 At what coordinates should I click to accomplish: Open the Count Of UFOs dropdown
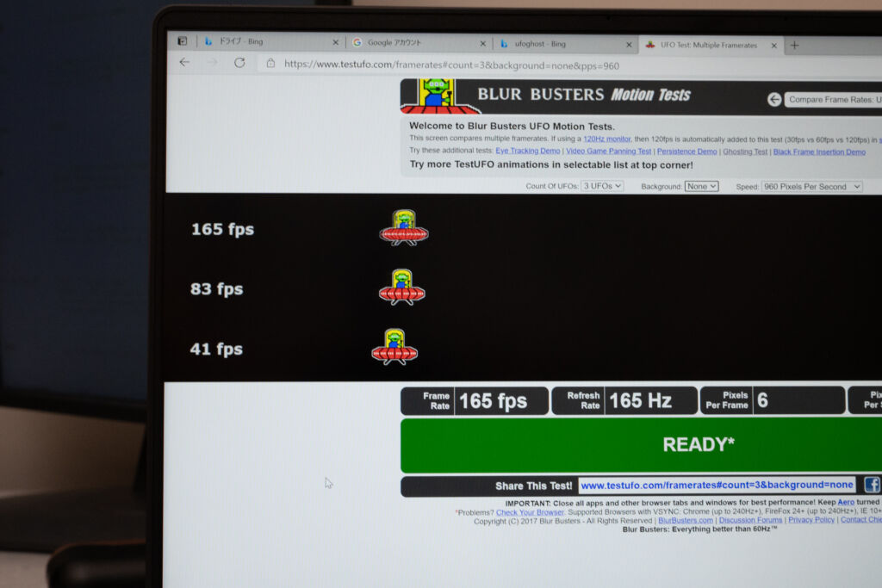click(x=602, y=185)
